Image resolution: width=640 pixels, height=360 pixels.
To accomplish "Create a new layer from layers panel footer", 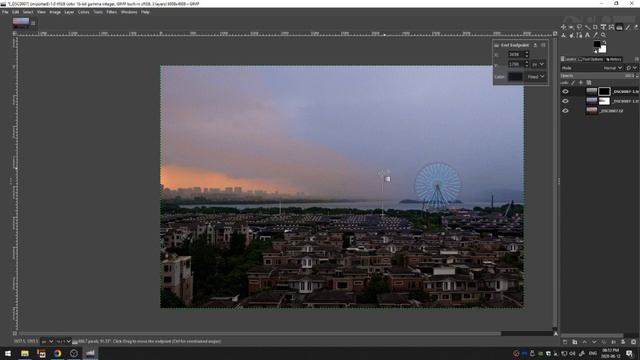I will click(x=565, y=342).
